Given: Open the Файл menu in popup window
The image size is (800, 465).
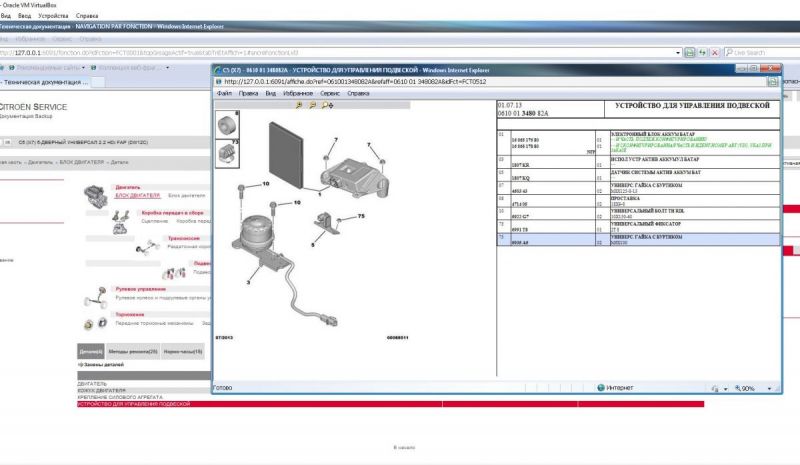Looking at the screenshot, I should tap(224, 92).
